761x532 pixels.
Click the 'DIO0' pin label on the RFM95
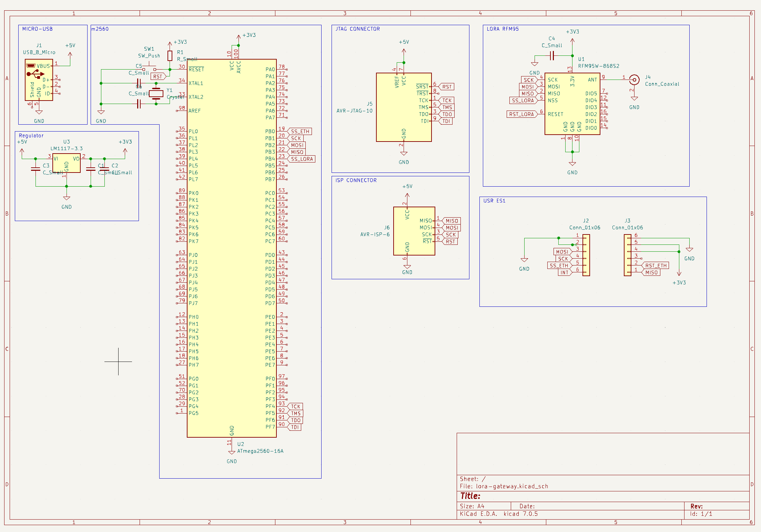(591, 128)
